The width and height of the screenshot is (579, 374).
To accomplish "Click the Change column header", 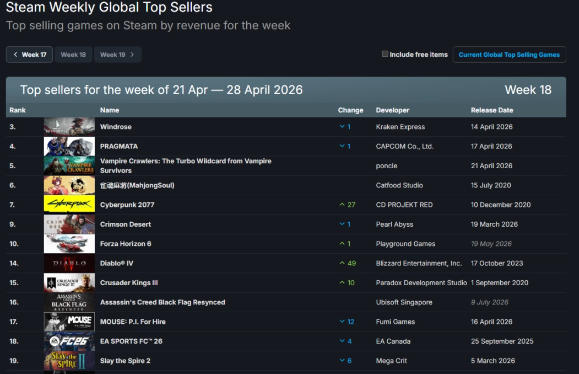I will pos(350,110).
